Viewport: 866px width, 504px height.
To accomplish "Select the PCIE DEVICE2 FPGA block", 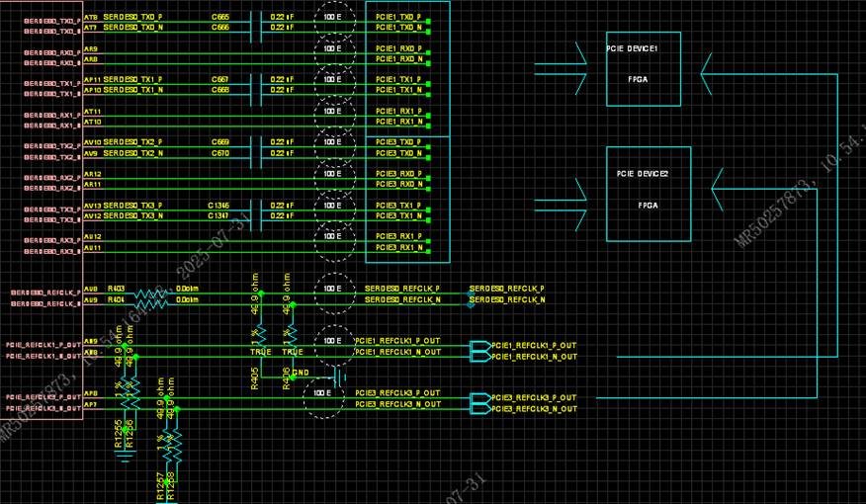I will point(649,195).
